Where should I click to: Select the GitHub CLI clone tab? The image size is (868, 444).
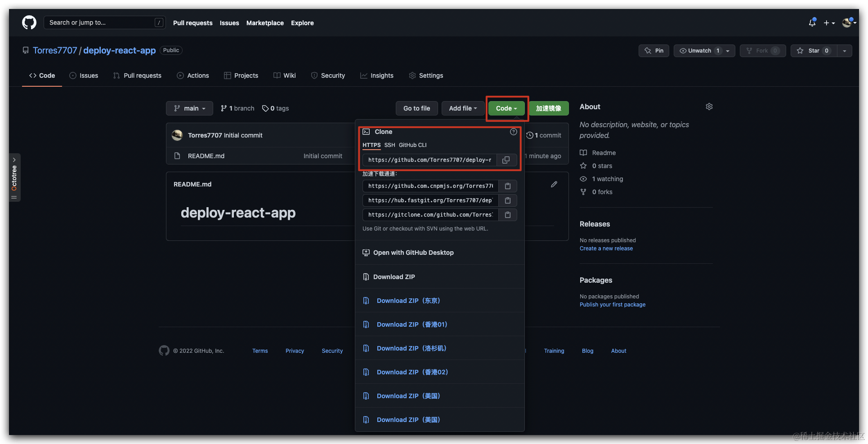click(x=413, y=145)
